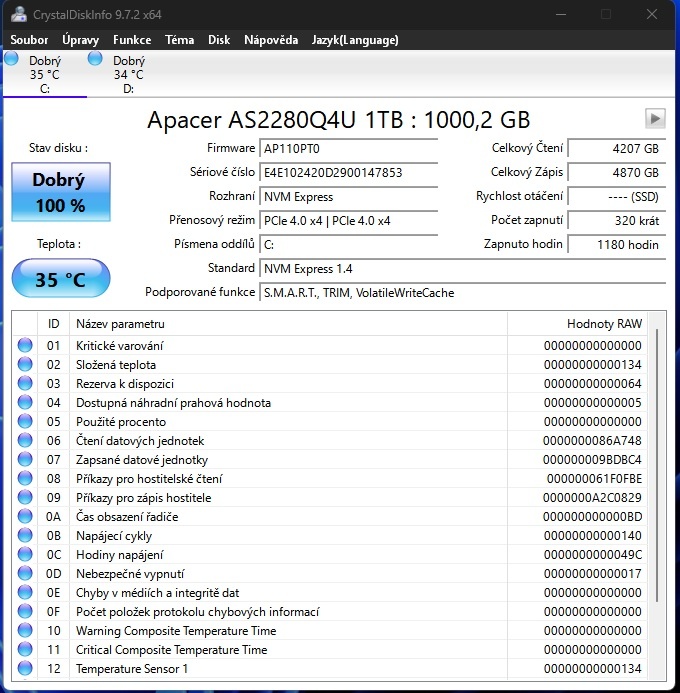This screenshot has height=693, width=680.
Task: Click the Firmware field AP110PT0
Action: (349, 148)
